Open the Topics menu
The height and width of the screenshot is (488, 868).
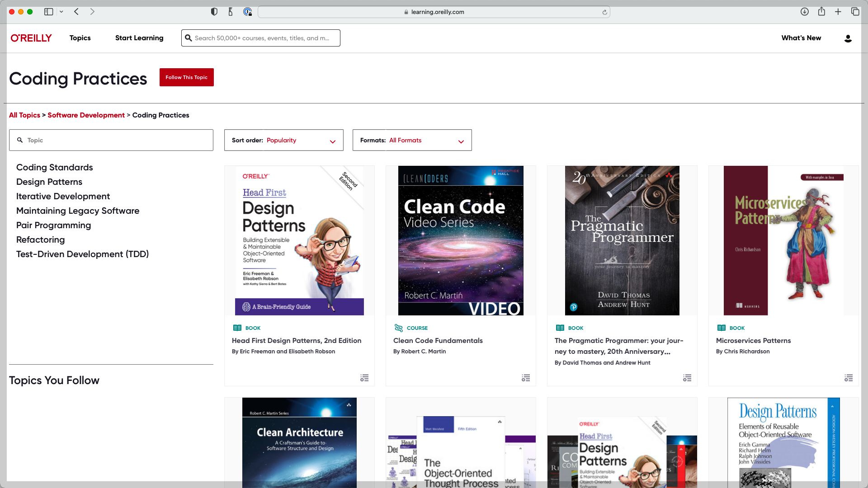click(x=80, y=38)
